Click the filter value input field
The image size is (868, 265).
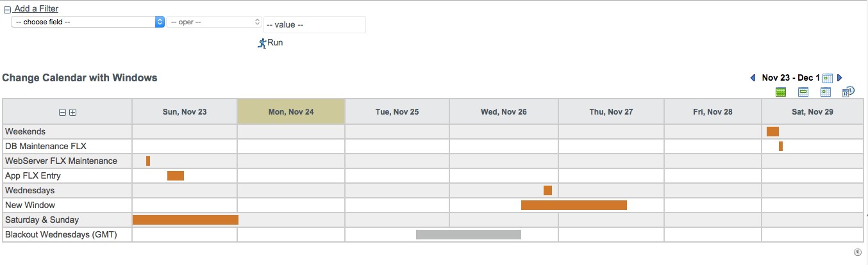314,25
